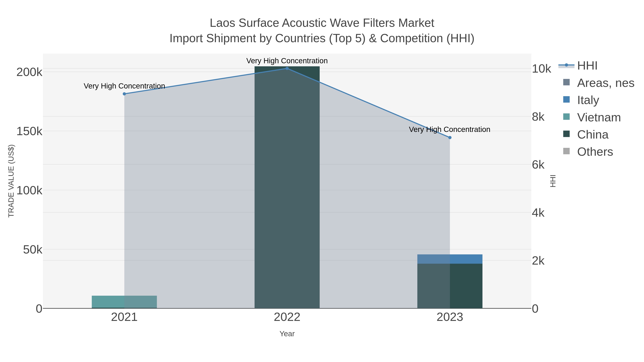Select the 2023 HHI data point

(x=450, y=138)
